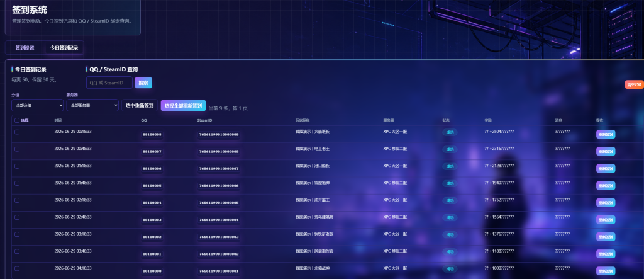Switch to the 签到设置 tab

pos(25,48)
